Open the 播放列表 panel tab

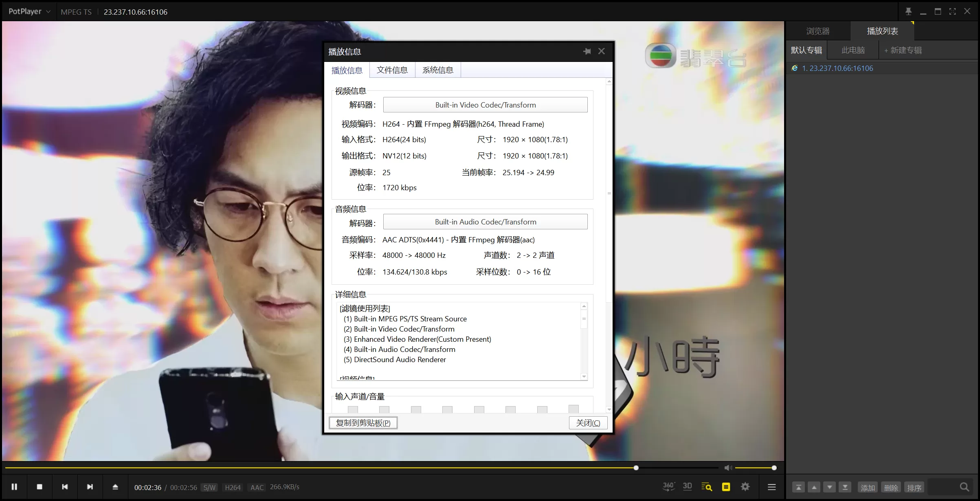coord(883,31)
